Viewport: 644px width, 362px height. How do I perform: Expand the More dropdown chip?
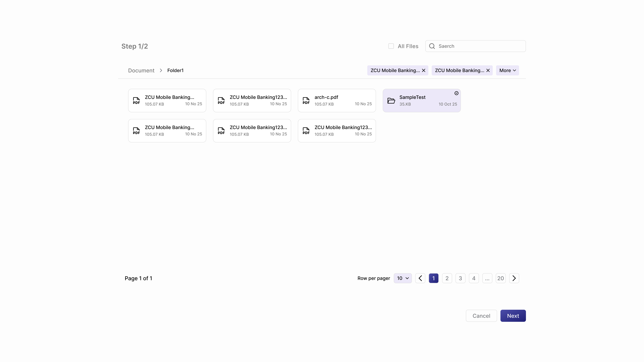tap(507, 70)
